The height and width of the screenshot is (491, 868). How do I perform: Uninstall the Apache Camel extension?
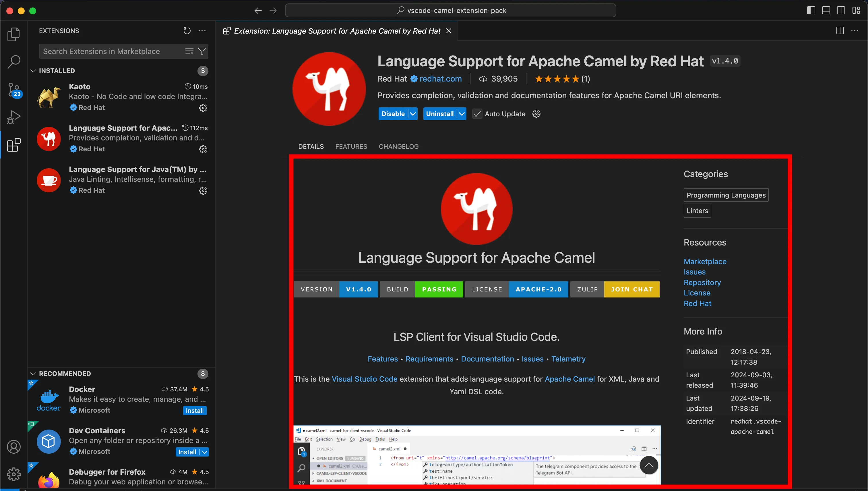[439, 114]
